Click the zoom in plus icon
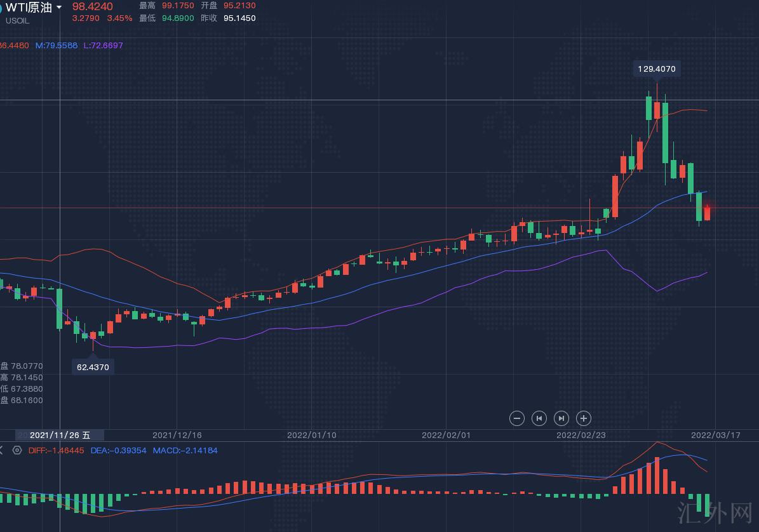 pos(584,418)
